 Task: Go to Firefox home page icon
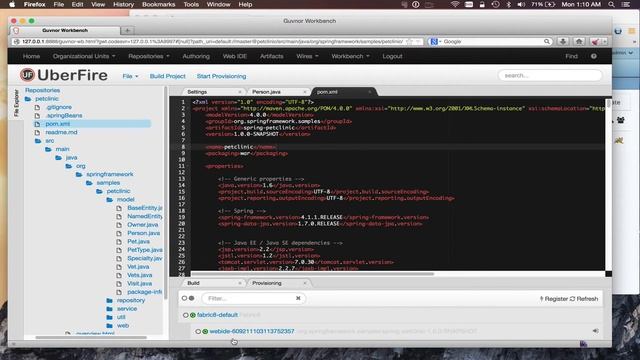coord(579,41)
